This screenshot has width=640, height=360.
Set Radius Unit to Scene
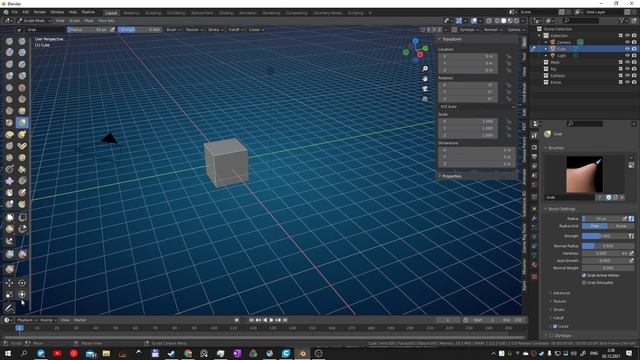pos(621,226)
